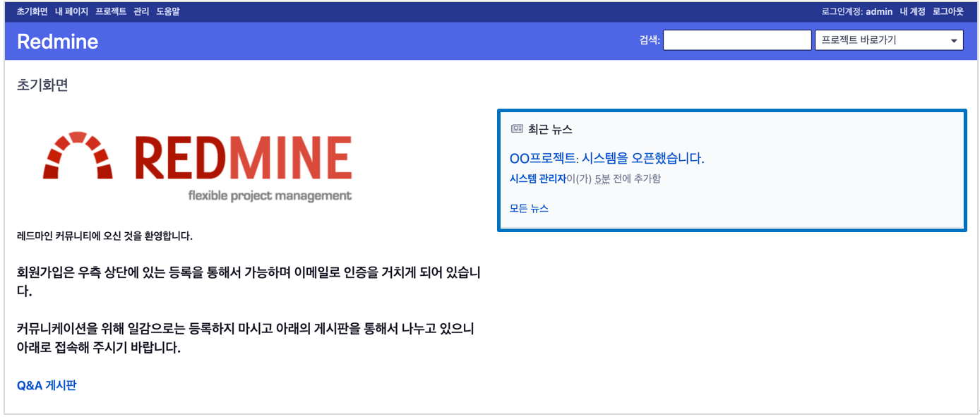Click the 커뮤니케이션을 위해 paragraph

(x=245, y=338)
